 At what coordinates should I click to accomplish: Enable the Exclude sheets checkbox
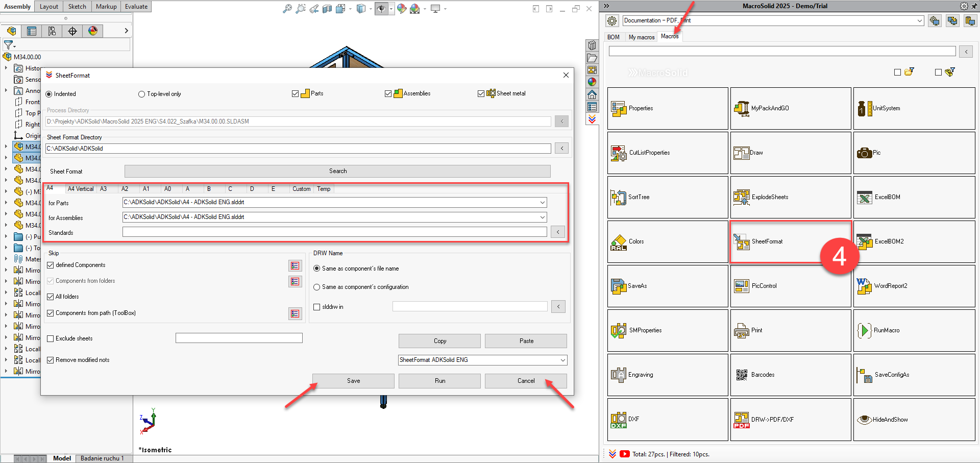[x=51, y=338]
